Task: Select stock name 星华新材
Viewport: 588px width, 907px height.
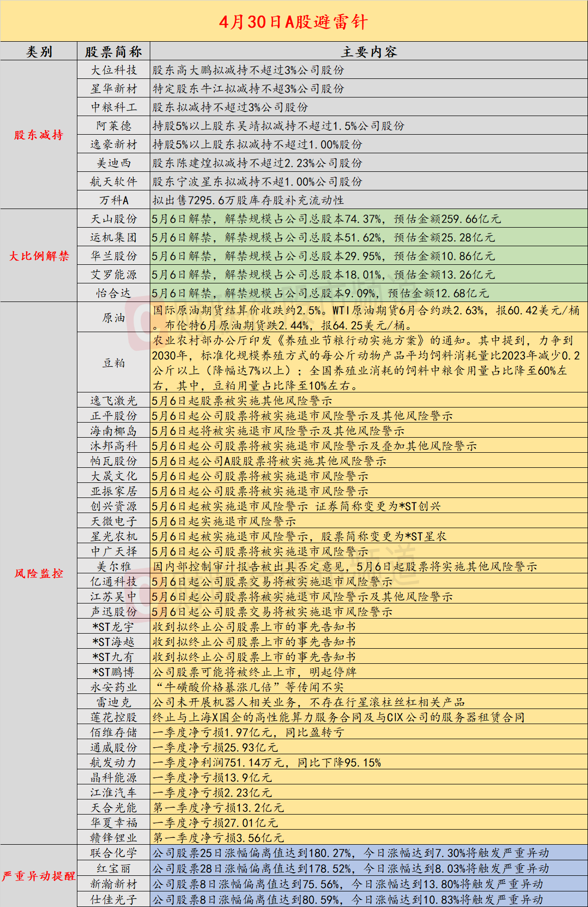Action: click(x=114, y=88)
